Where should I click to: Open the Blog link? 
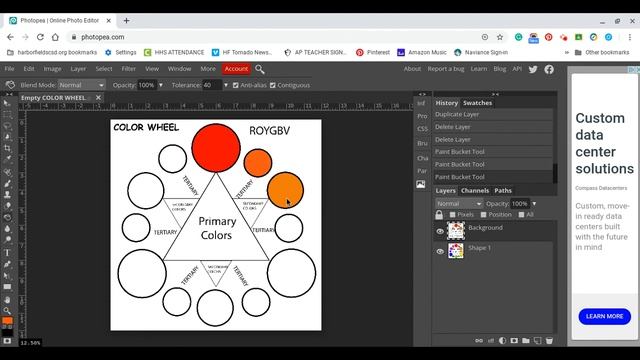pos(500,69)
